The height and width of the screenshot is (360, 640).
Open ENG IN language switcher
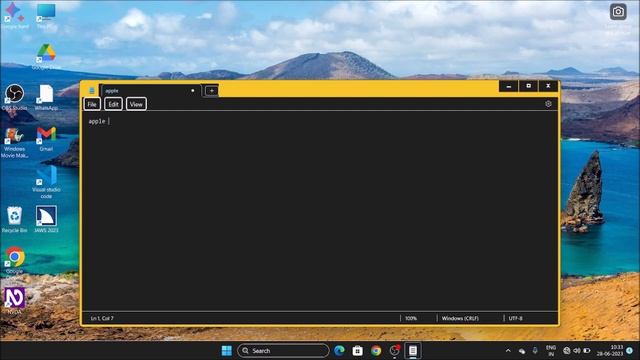click(x=551, y=351)
